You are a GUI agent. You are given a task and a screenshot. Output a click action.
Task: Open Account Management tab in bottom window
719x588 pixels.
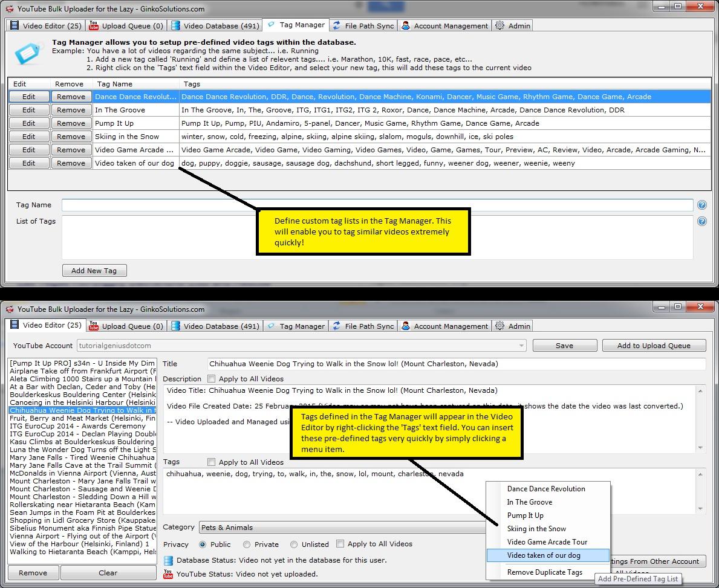pos(444,326)
